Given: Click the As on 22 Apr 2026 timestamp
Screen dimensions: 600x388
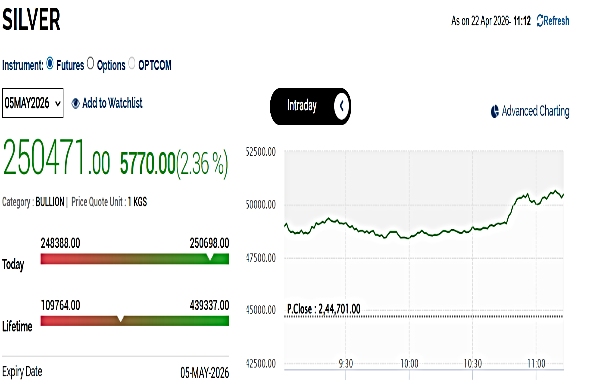Looking at the screenshot, I should pyautogui.click(x=491, y=21).
